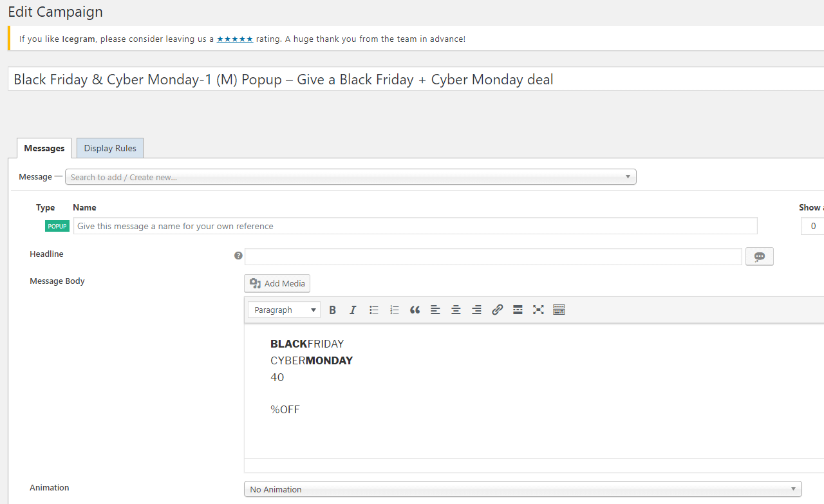Insert a hyperlink in the message body
The image size is (824, 504).
point(497,310)
